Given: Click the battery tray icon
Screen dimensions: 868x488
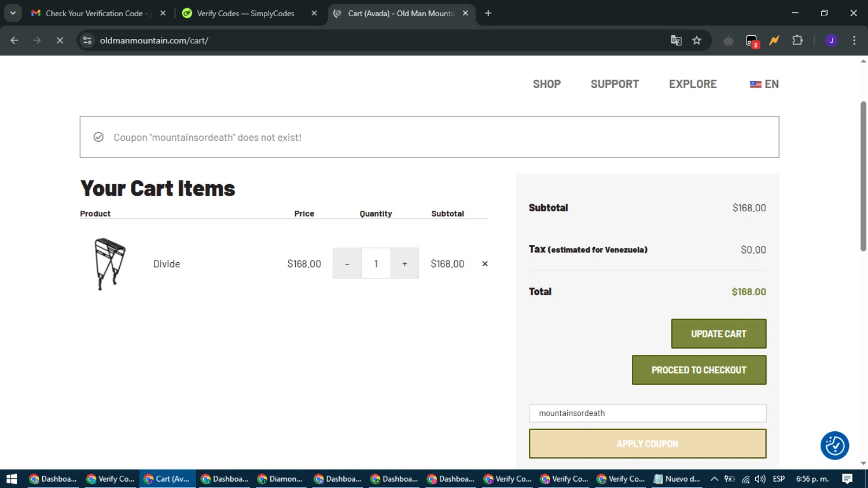Looking at the screenshot, I should [x=730, y=479].
